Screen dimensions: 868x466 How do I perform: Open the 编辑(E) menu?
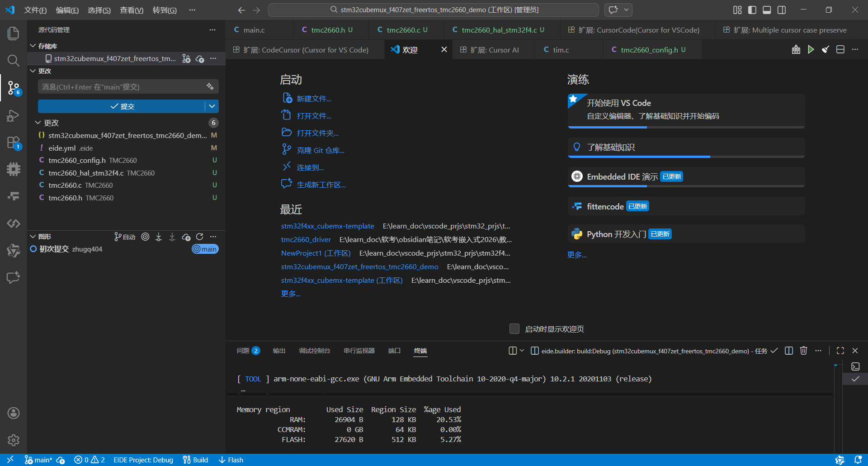[x=67, y=10]
